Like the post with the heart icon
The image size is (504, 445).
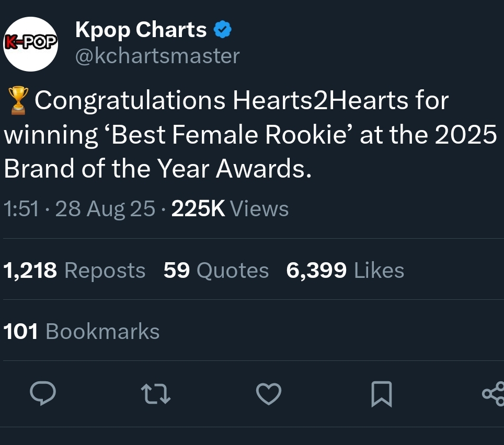(269, 394)
